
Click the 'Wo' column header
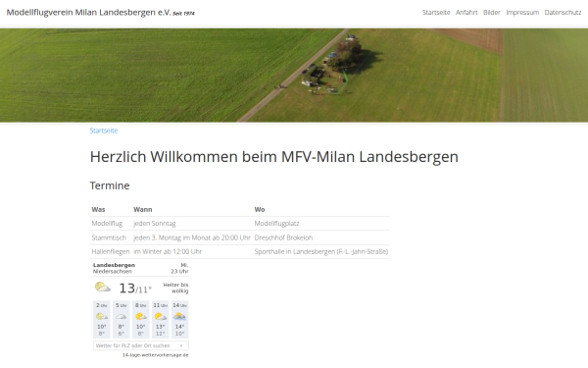point(260,210)
